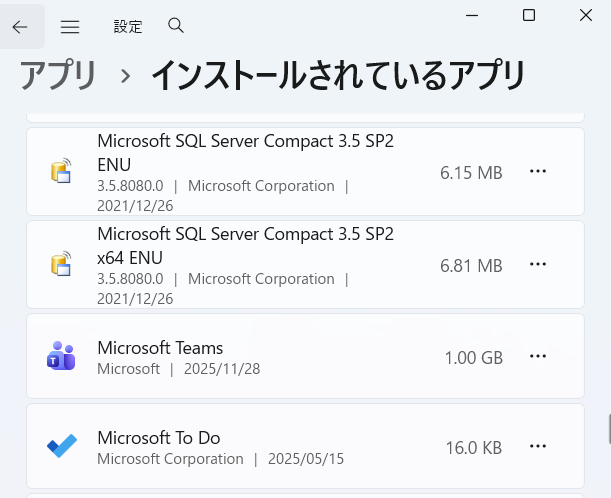Open the hamburger navigation menu

click(69, 27)
